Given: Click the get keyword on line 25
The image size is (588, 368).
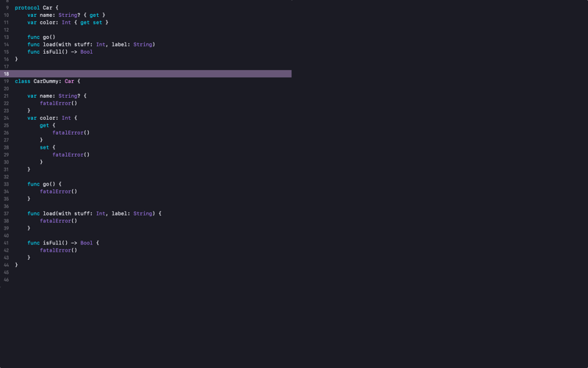Looking at the screenshot, I should 44,125.
